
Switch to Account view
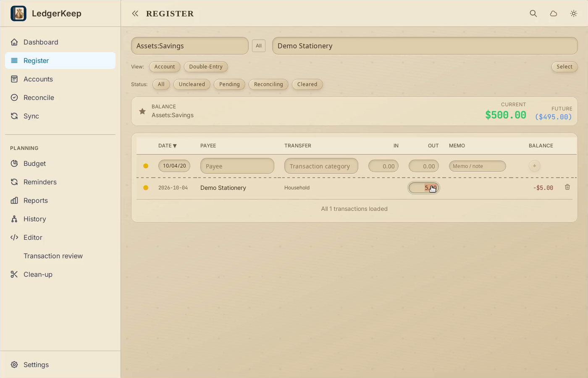tap(165, 67)
